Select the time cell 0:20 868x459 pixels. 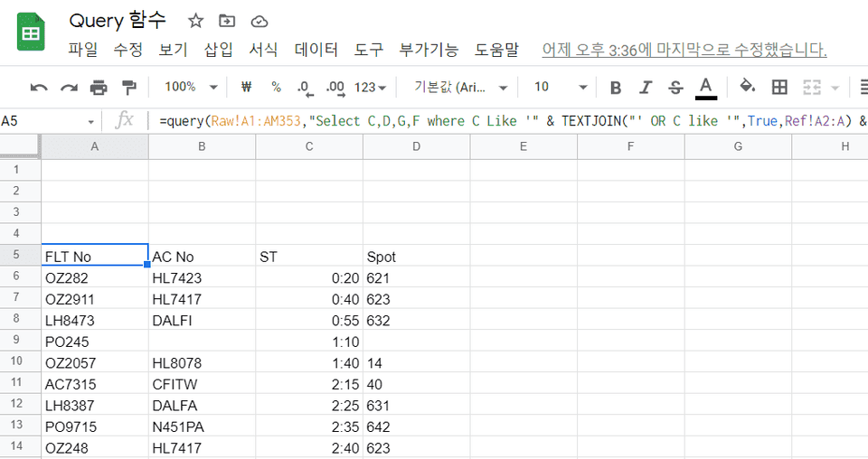[309, 277]
